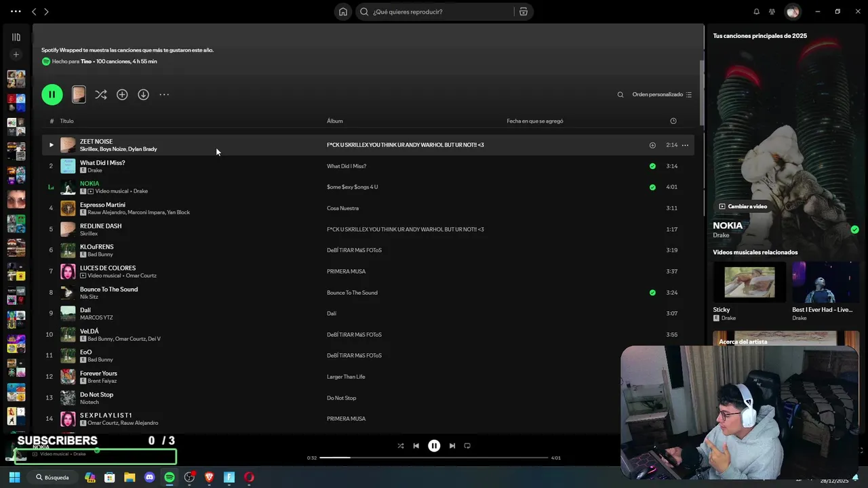Expand Your Library sidebar icon
This screenshot has width=868, height=488.
(x=16, y=37)
